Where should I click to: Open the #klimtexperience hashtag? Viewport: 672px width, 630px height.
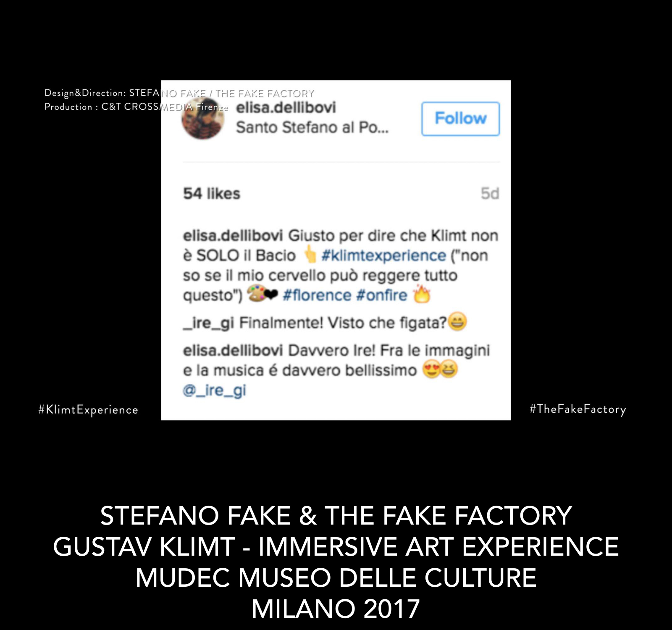pyautogui.click(x=383, y=255)
